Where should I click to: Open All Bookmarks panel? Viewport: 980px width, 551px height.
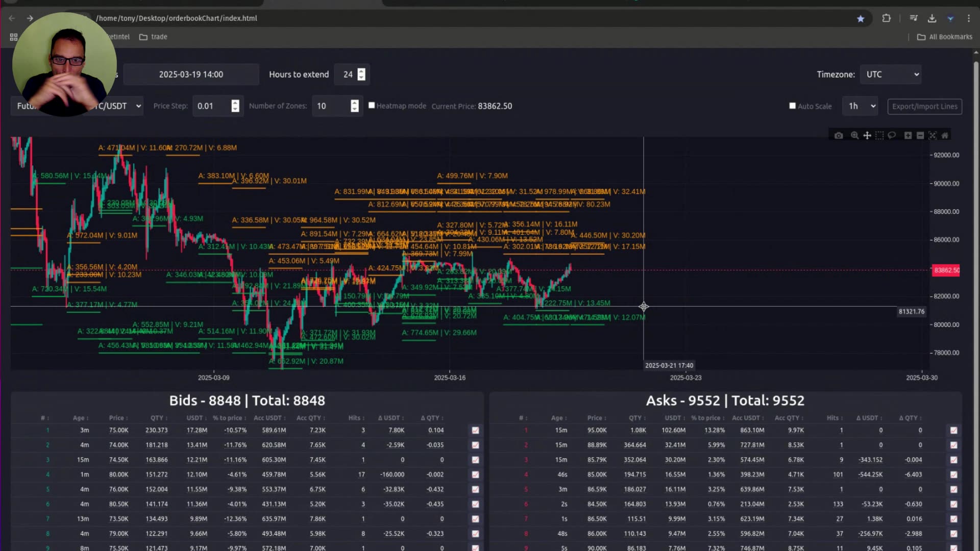click(944, 36)
